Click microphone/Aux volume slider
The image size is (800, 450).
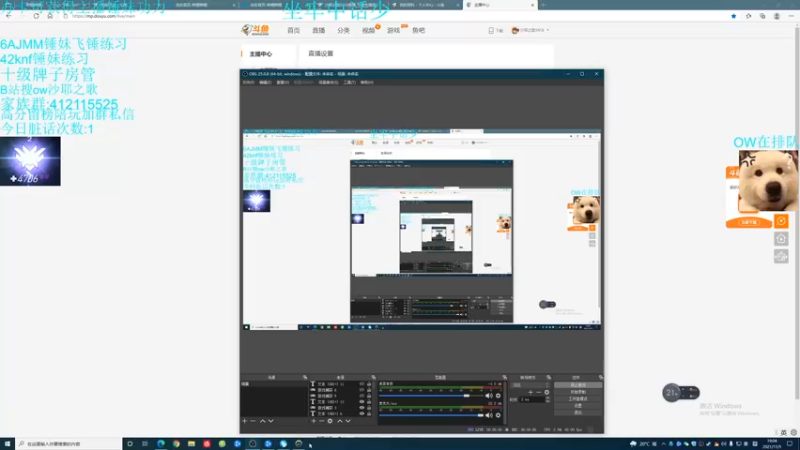pos(431,415)
